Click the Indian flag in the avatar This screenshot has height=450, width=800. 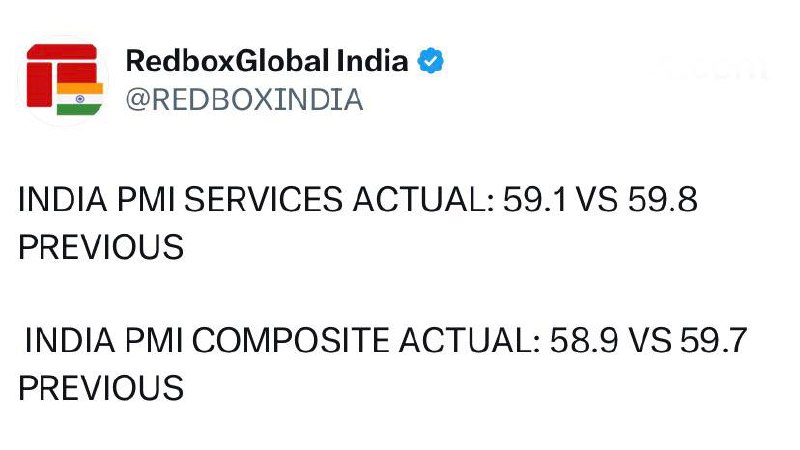tap(79, 99)
